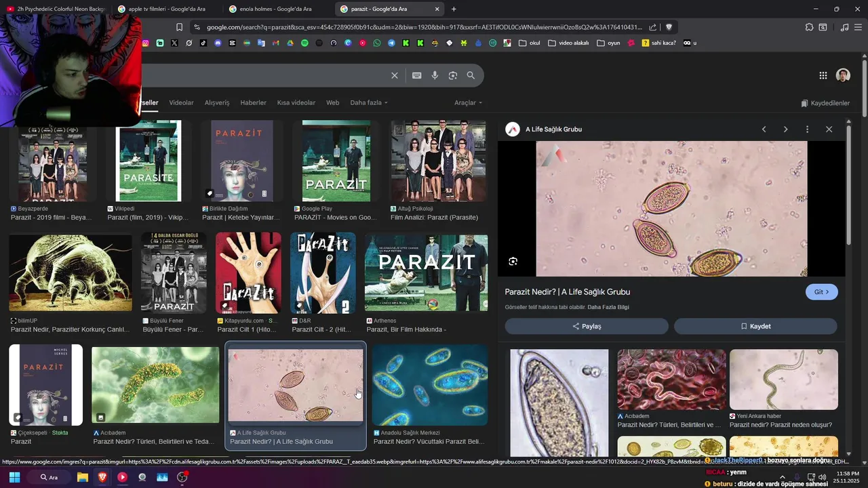Open the Brave Shields lion icon
This screenshot has width=868, height=488.
coord(669,27)
